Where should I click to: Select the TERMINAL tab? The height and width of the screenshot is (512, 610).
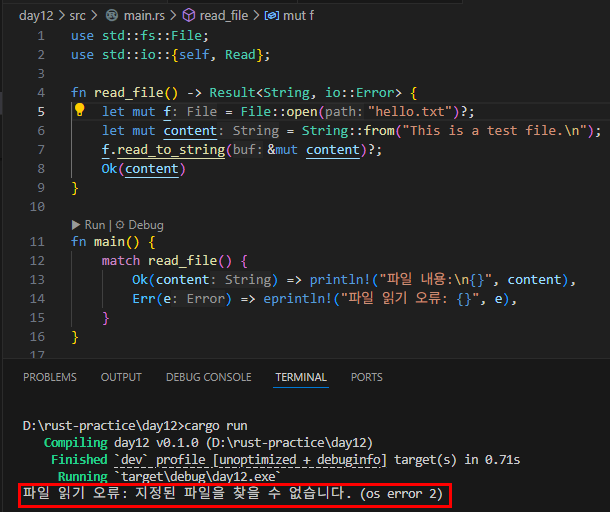pos(301,377)
